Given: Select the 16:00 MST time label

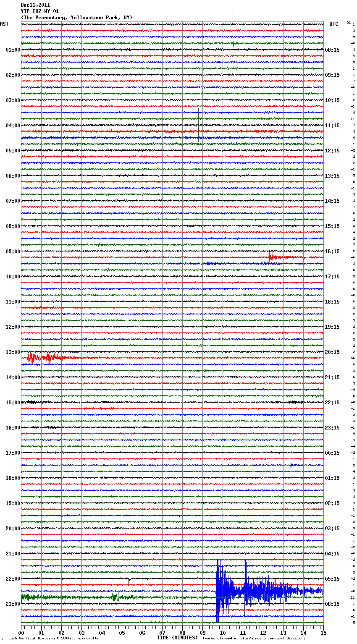Looking at the screenshot, I should point(13,428).
